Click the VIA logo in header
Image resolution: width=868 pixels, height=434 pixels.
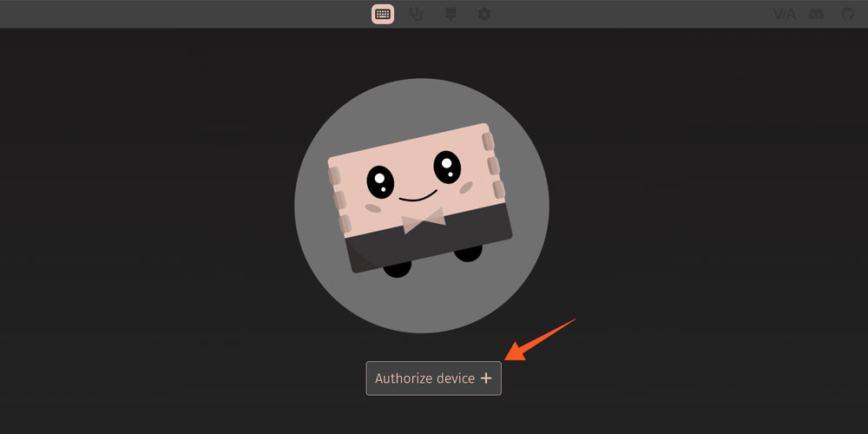pos(783,14)
